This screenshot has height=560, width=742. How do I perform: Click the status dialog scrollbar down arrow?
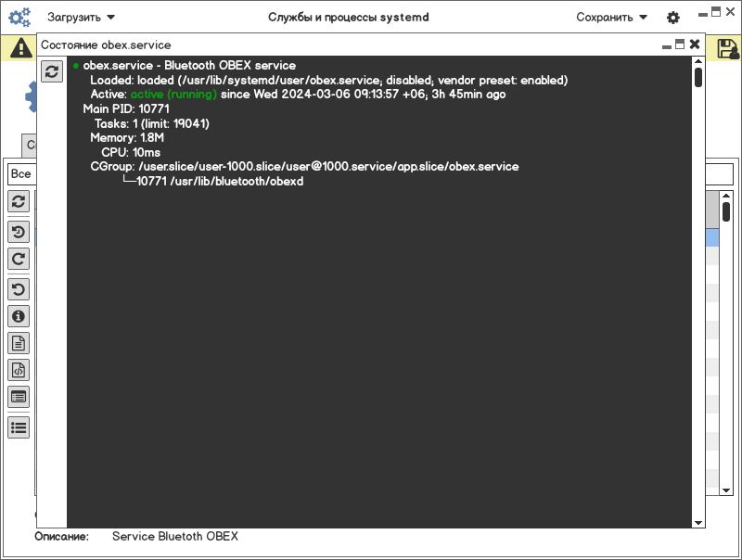pos(698,523)
